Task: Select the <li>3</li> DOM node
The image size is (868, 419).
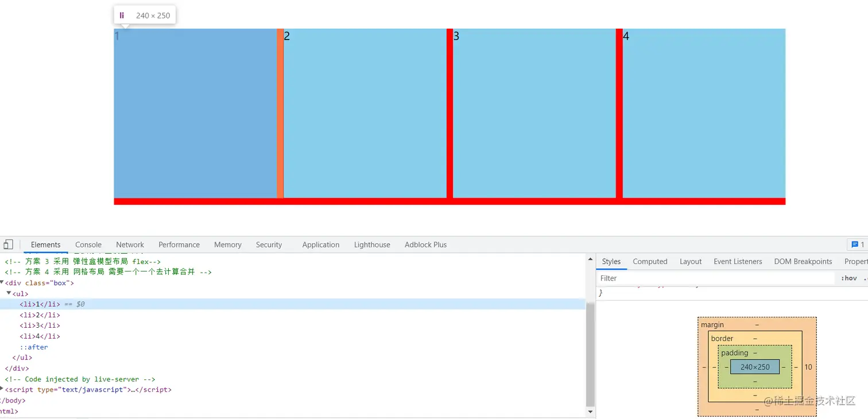Action: click(40, 325)
